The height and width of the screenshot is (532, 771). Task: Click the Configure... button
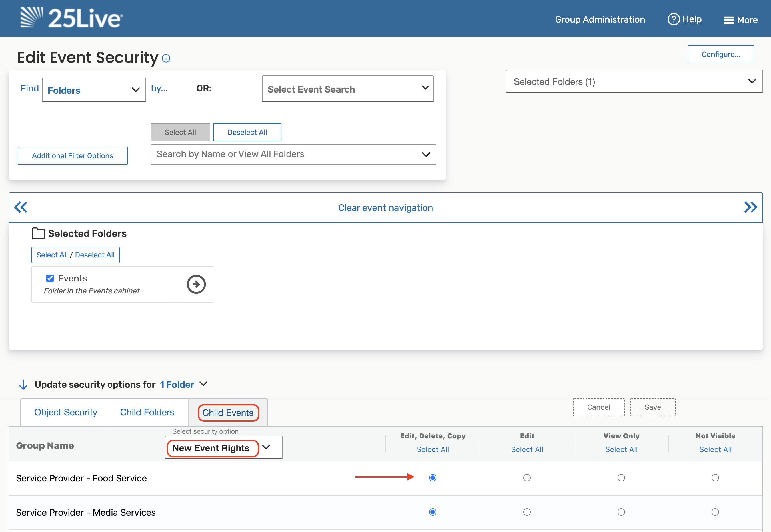click(x=720, y=54)
